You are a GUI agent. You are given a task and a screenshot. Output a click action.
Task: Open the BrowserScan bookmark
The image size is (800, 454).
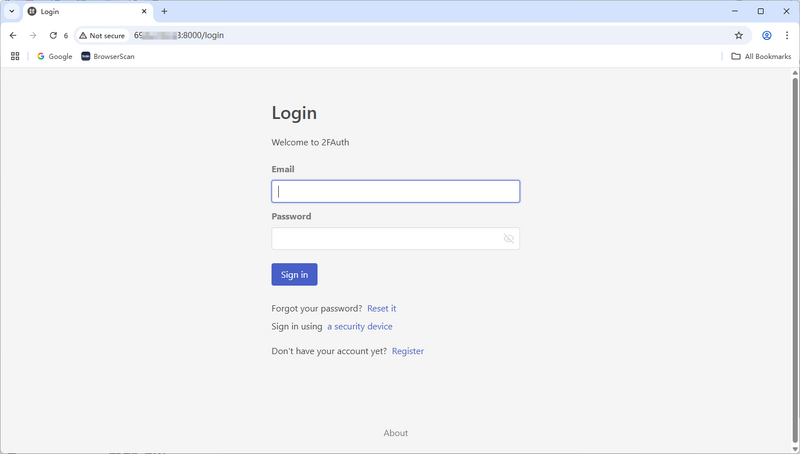(x=108, y=56)
